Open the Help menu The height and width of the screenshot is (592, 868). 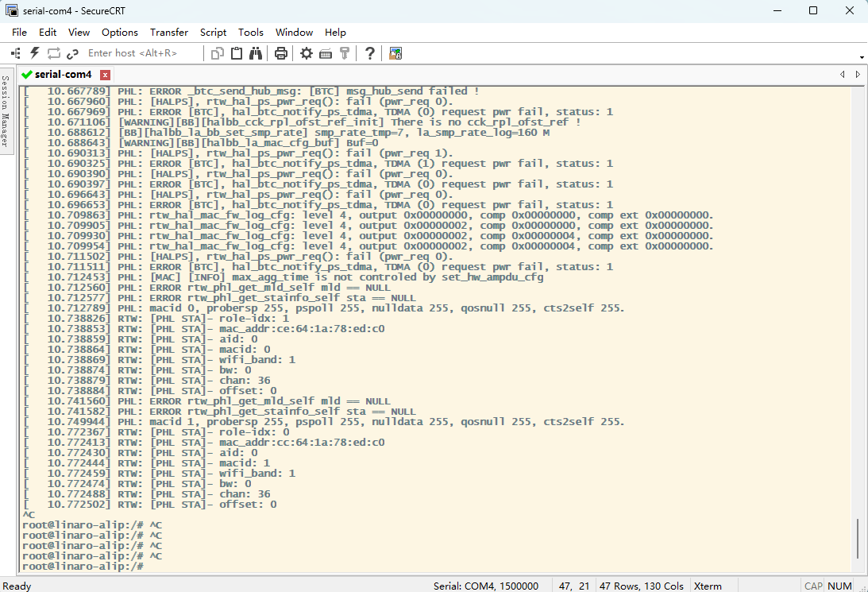pos(335,32)
